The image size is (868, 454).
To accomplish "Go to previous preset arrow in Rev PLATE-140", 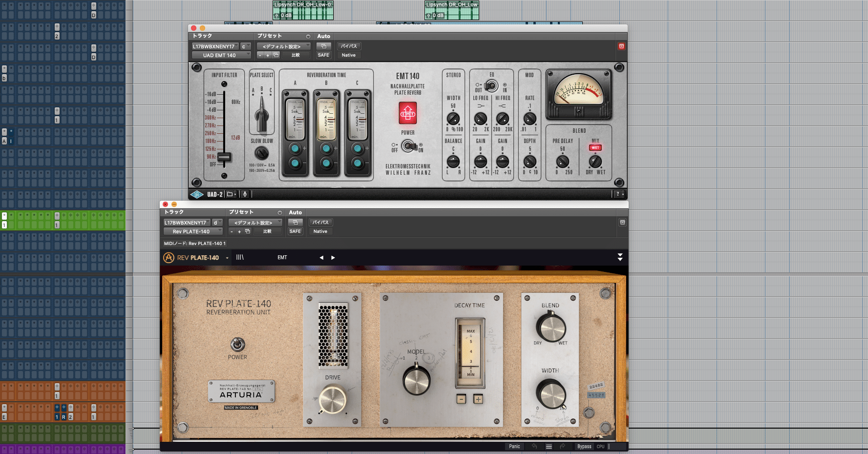I will coord(321,257).
